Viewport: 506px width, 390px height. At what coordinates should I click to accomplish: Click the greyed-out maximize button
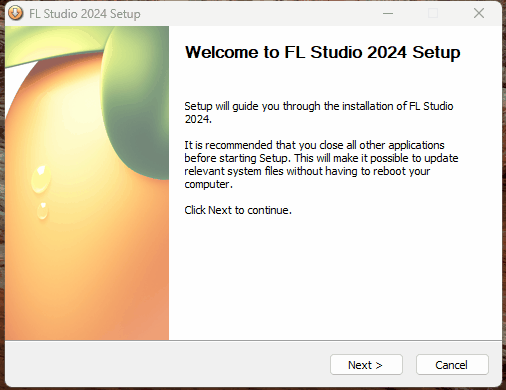[x=433, y=13]
